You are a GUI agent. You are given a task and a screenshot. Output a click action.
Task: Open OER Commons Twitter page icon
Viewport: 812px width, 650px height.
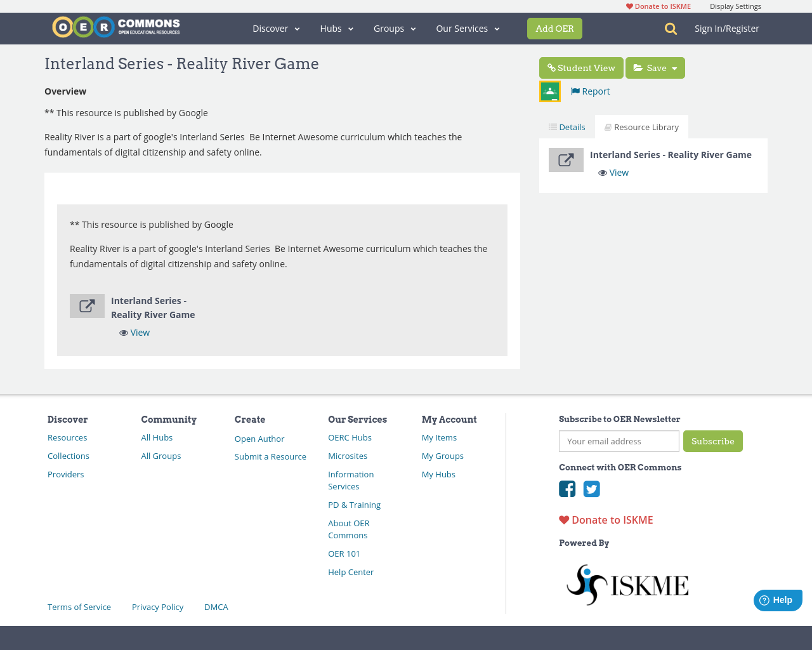click(x=592, y=489)
